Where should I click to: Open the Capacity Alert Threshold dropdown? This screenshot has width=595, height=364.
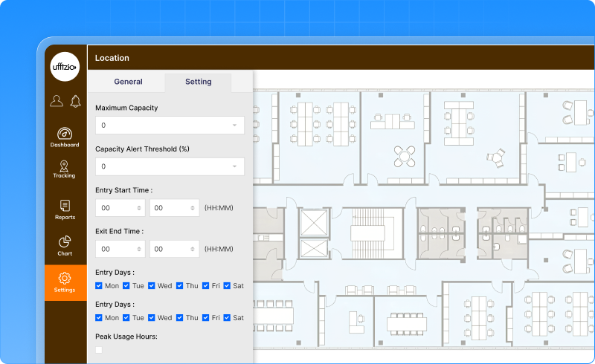pyautogui.click(x=170, y=167)
